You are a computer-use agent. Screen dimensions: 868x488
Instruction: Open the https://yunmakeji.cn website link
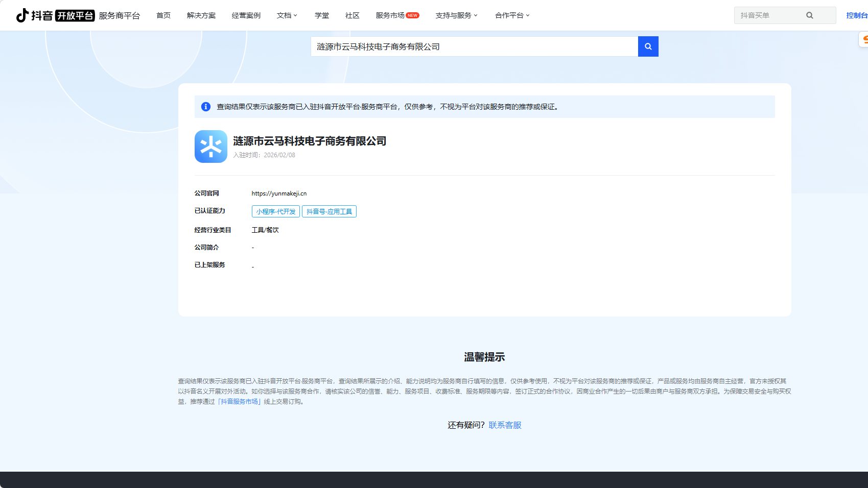(279, 193)
